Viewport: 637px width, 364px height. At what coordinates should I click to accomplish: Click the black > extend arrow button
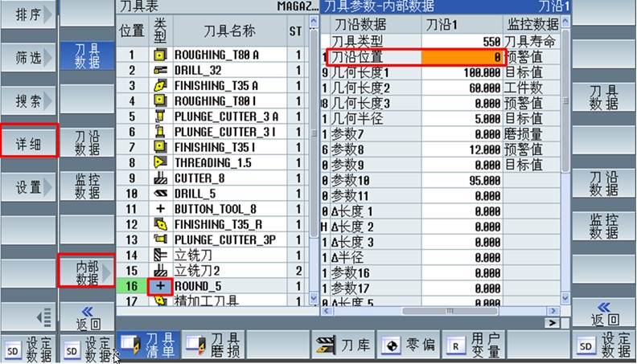click(552, 323)
